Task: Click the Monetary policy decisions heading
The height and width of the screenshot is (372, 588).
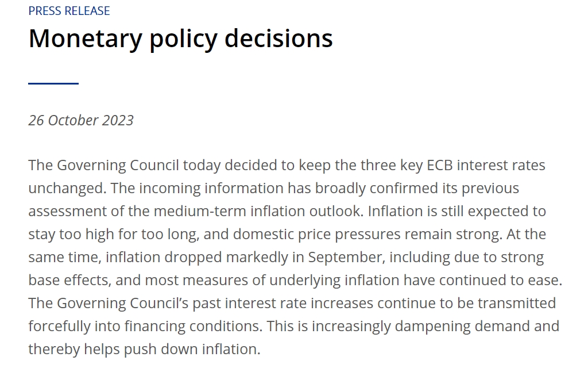Action: coord(180,39)
